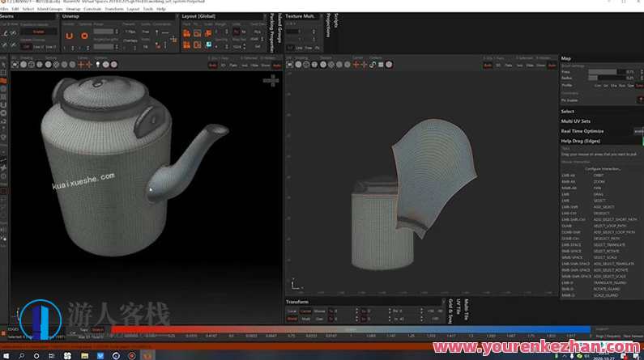Open the Island Groups menu
Viewport: 644px width, 360px height.
[49, 8]
